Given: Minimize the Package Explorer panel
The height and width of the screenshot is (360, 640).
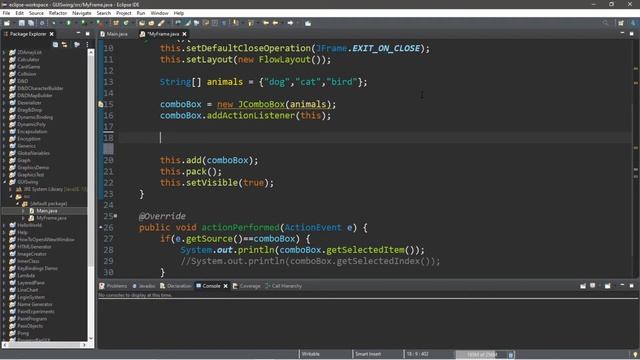Looking at the screenshot, I should tap(78, 33).
